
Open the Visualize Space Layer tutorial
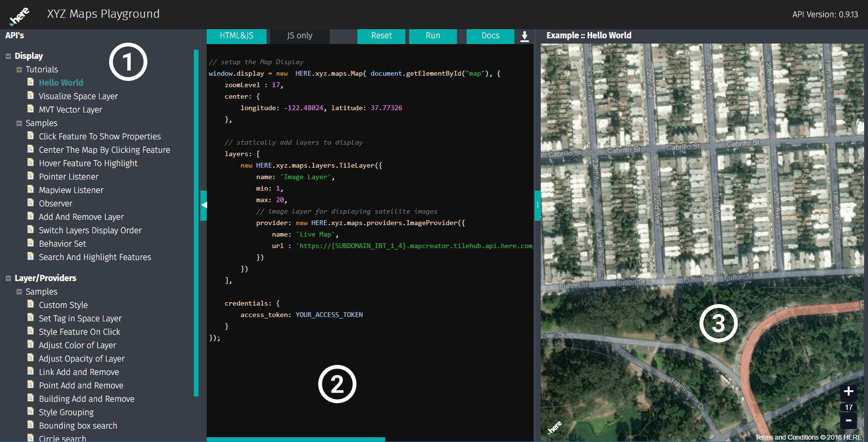[78, 96]
